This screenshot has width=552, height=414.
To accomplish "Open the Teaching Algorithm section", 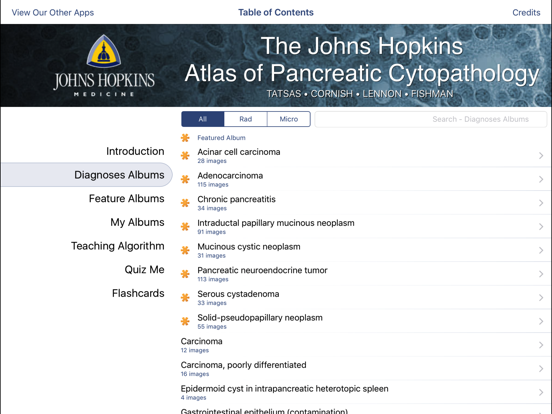I will [118, 246].
